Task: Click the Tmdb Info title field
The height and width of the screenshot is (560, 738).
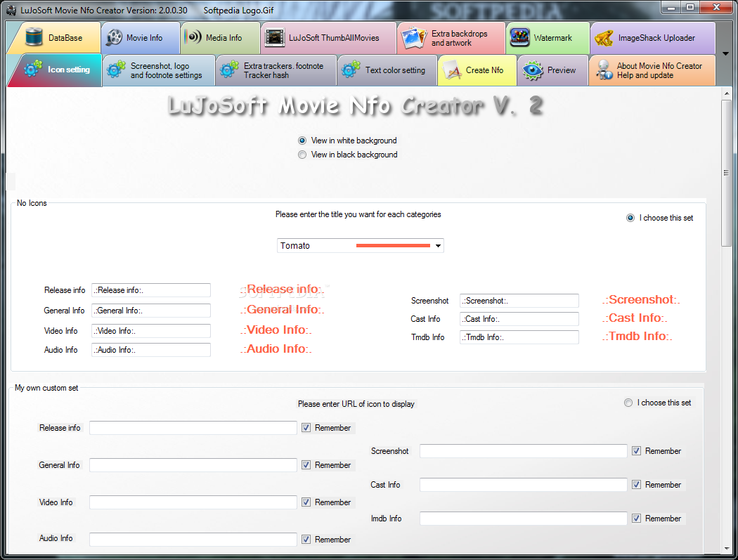Action: tap(519, 337)
